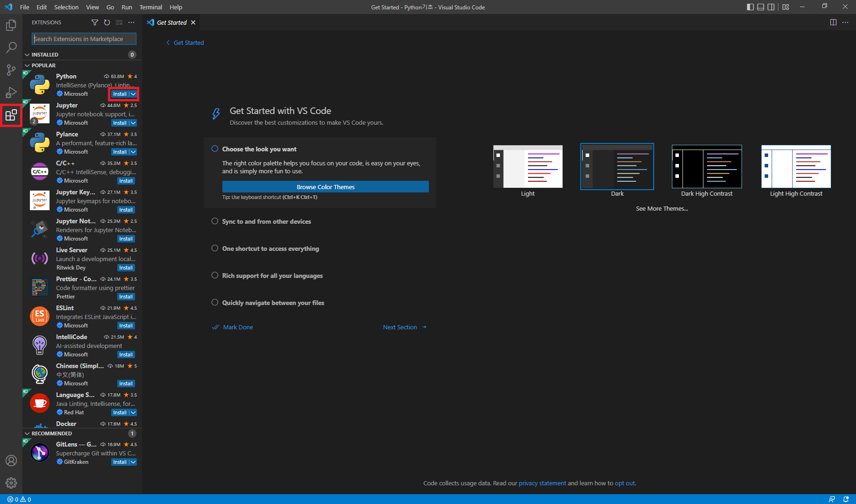Image resolution: width=856 pixels, height=504 pixels.
Task: Install the ESLint extension
Action: tap(126, 326)
